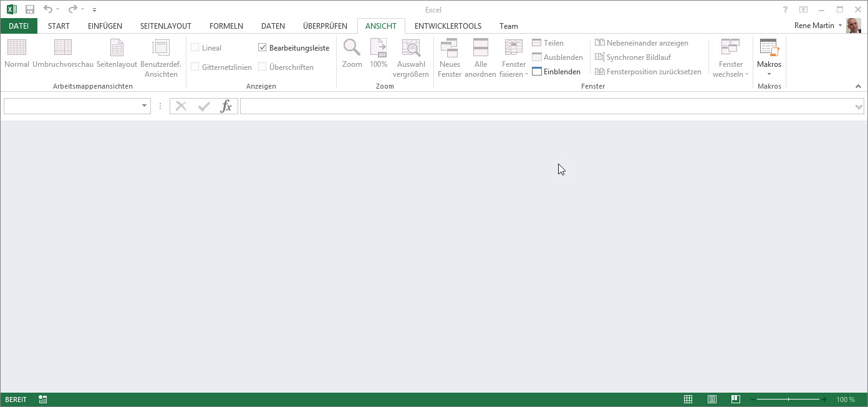Uncheck the Bearbeitungsleiste checkbox
Image resolution: width=868 pixels, height=407 pixels.
click(x=263, y=48)
